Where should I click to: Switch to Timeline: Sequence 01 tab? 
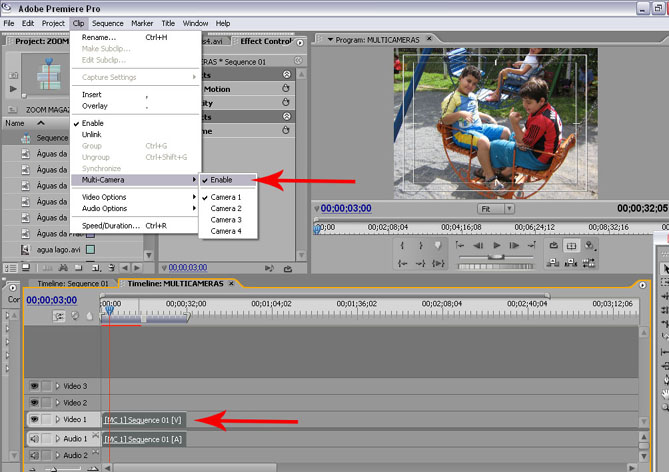73,283
